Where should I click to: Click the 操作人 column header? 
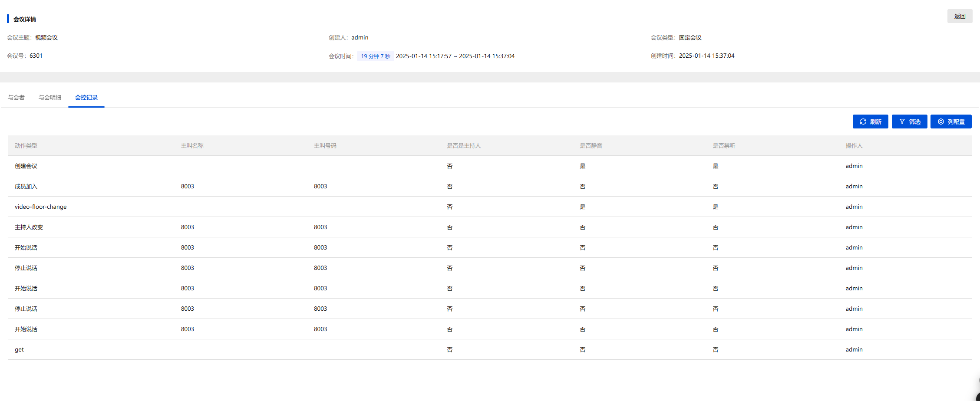[854, 146]
